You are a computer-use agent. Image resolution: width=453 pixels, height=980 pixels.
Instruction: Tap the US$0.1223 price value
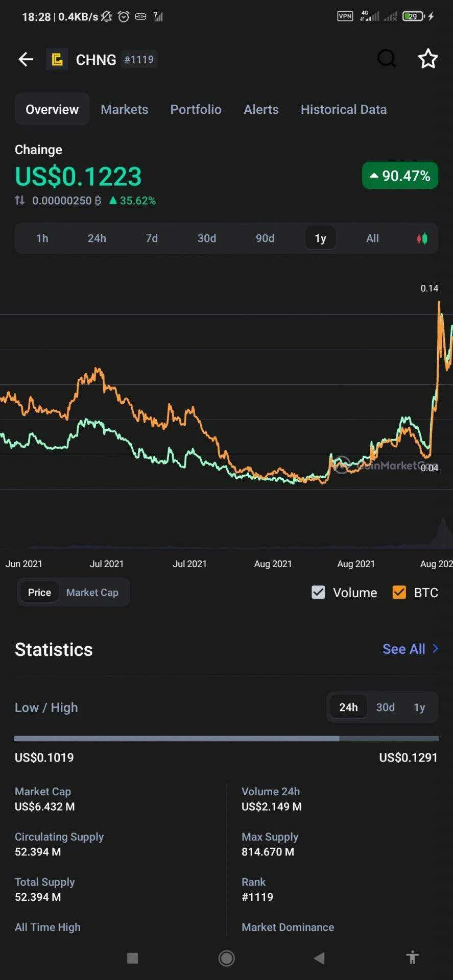coord(78,177)
